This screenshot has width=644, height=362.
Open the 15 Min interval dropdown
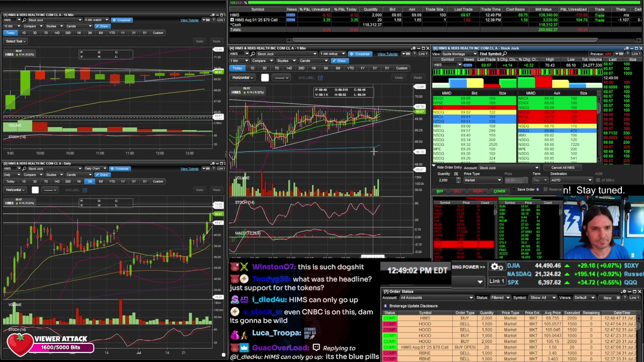click(12, 26)
